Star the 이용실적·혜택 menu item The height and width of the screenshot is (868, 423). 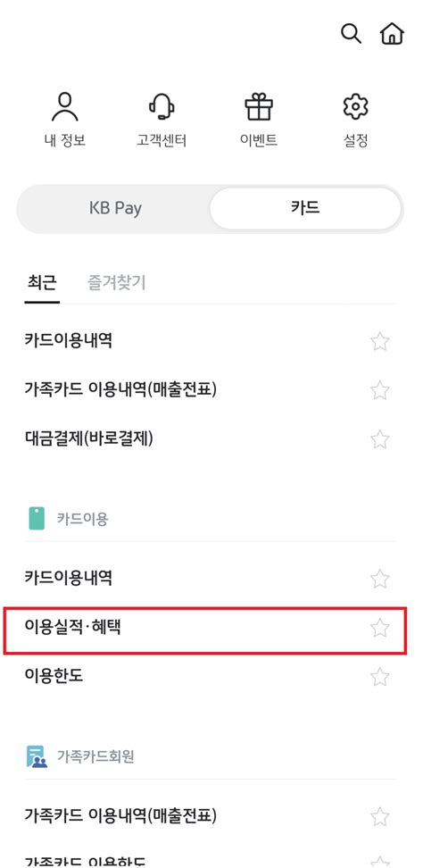tap(380, 629)
